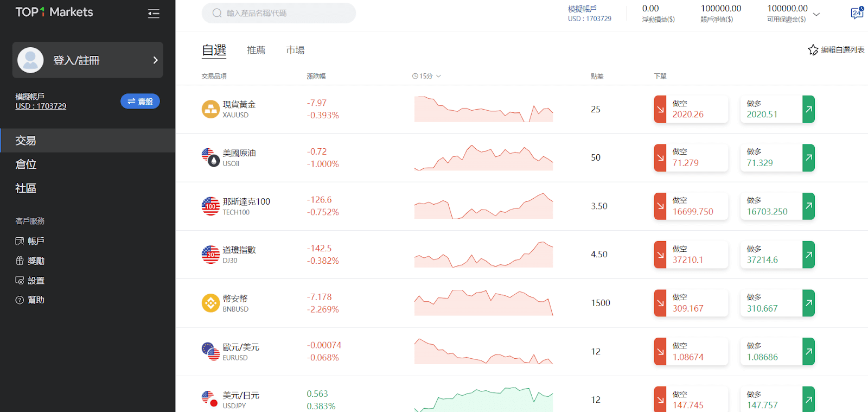Click the gold XAUUSD instrument icon
The width and height of the screenshot is (868, 412).
(x=210, y=109)
